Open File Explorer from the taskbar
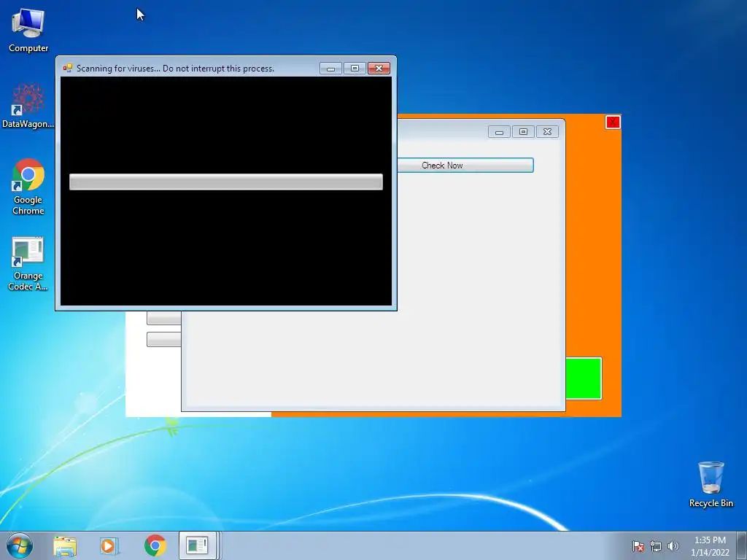 point(65,545)
